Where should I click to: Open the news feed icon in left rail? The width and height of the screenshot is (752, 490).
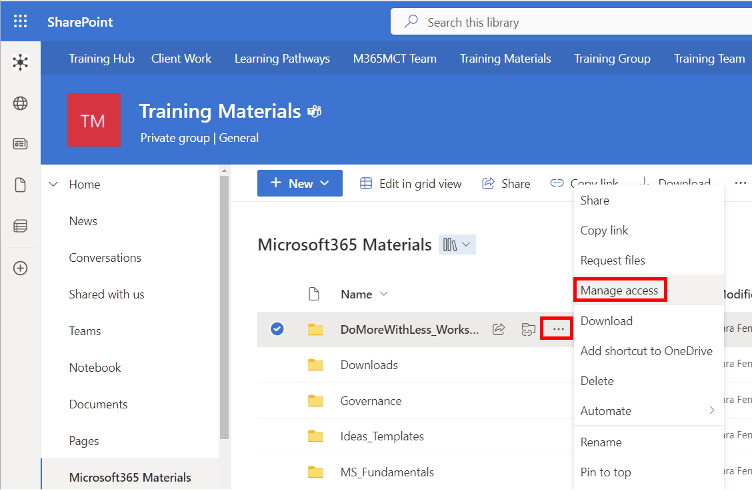[20, 143]
